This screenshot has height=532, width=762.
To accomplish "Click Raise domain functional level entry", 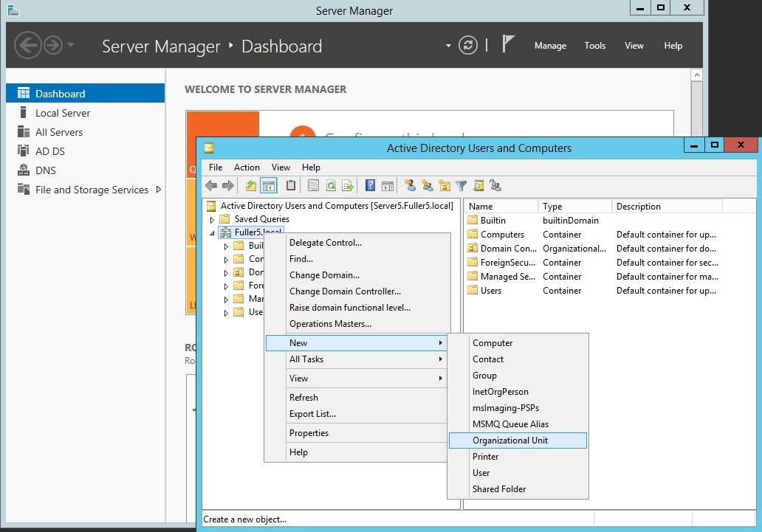I will pos(357,308).
